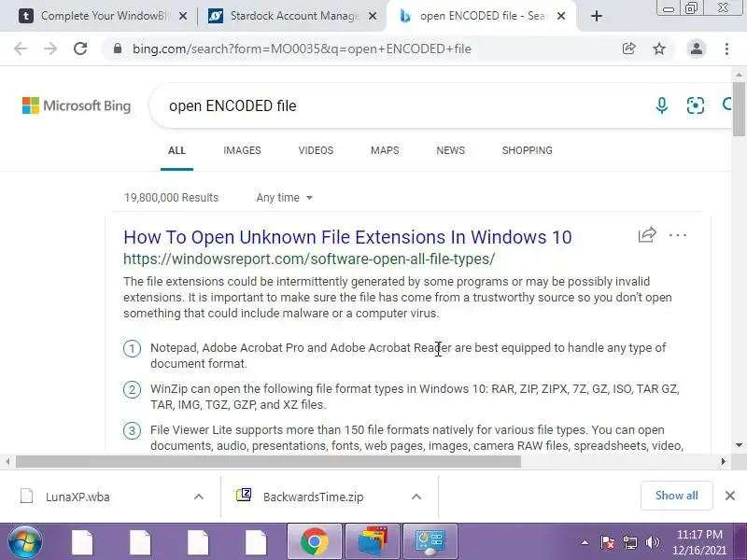Click the vertical scrollbar thumb
747x560 pixels.
tap(739, 109)
